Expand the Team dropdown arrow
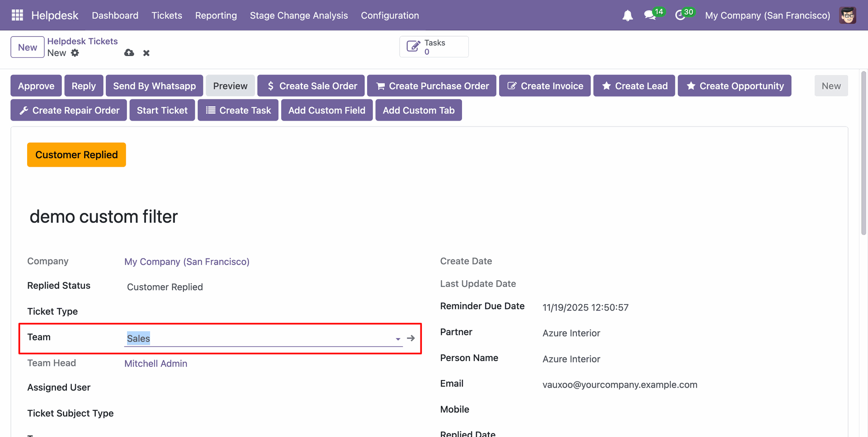The image size is (868, 437). (398, 338)
